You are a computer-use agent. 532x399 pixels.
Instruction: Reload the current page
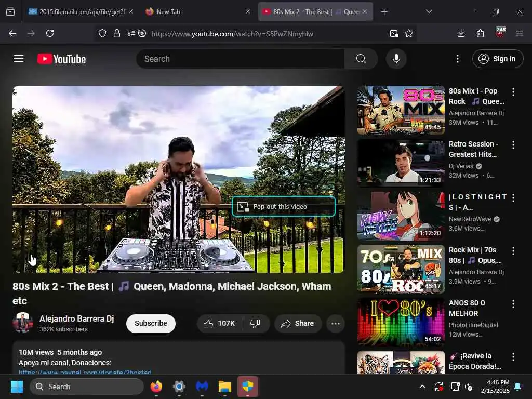(x=50, y=33)
